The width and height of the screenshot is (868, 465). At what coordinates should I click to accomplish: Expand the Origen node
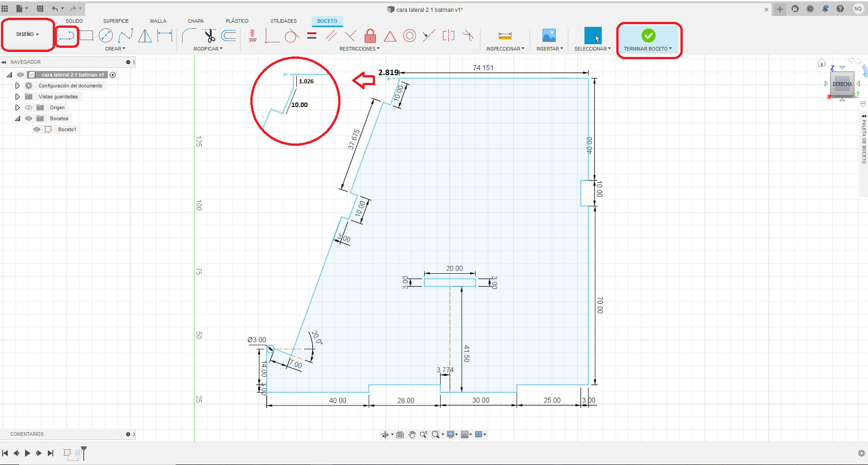17,107
